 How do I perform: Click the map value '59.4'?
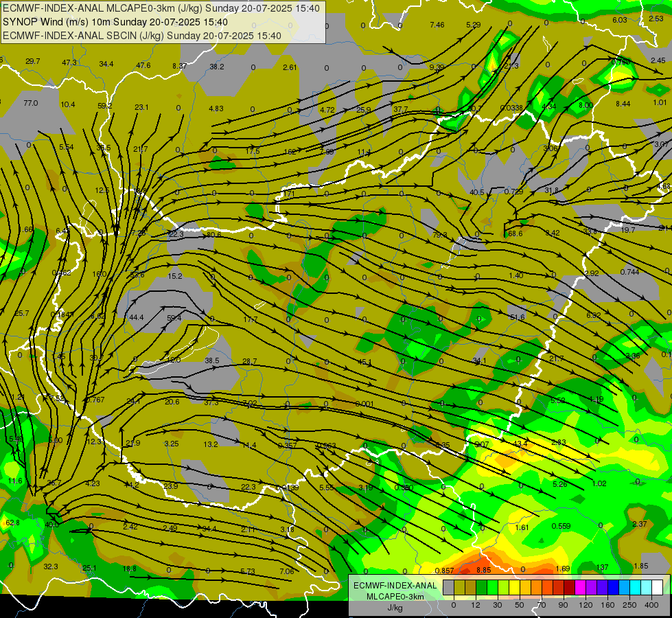click(174, 318)
